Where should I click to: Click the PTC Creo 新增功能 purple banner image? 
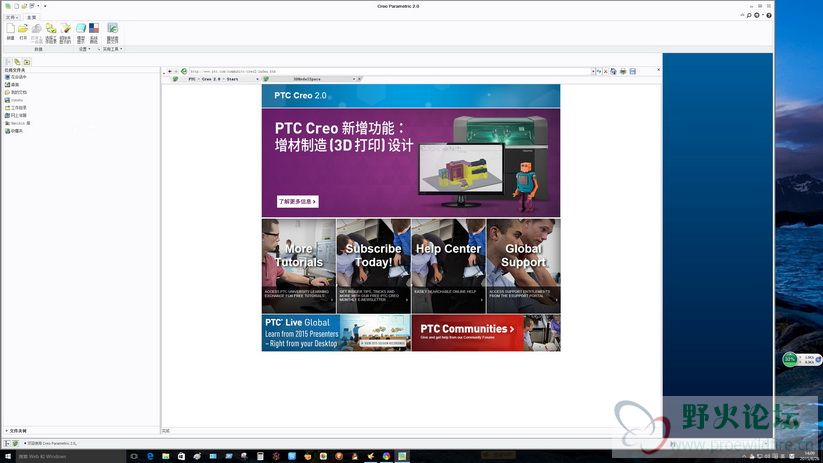pyautogui.click(x=411, y=163)
